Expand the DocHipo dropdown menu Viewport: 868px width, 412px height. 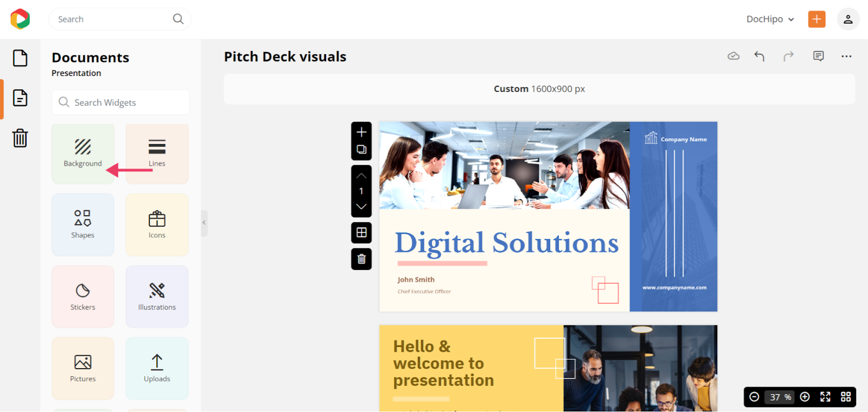pyautogui.click(x=770, y=20)
